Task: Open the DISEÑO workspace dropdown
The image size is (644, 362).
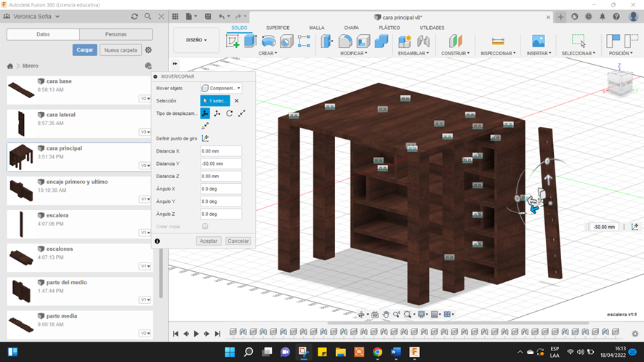Action: [x=196, y=40]
